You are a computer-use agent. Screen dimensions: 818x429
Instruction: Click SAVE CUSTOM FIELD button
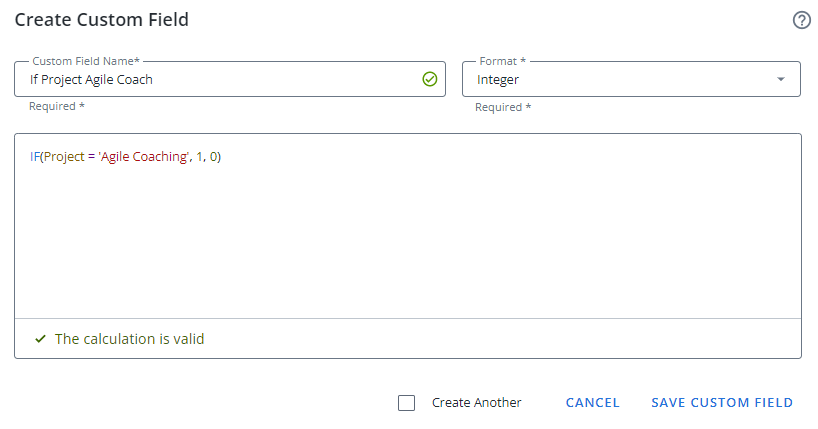tap(722, 403)
